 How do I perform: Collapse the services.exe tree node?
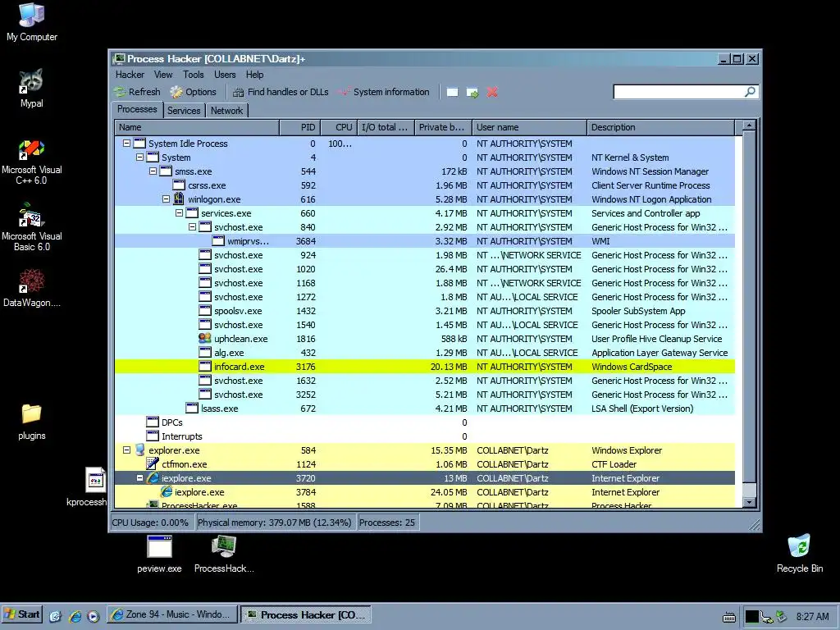click(x=179, y=212)
